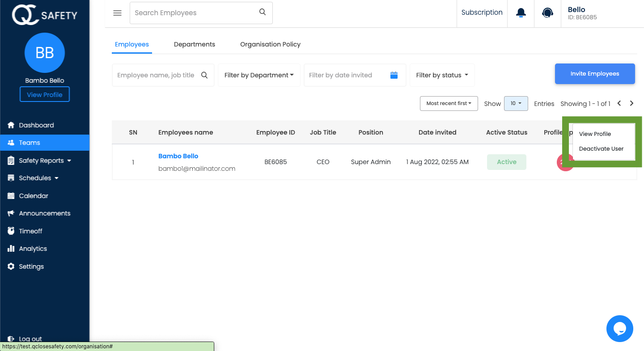This screenshot has height=351, width=644.
Task: Click the notifications bell icon
Action: (520, 13)
